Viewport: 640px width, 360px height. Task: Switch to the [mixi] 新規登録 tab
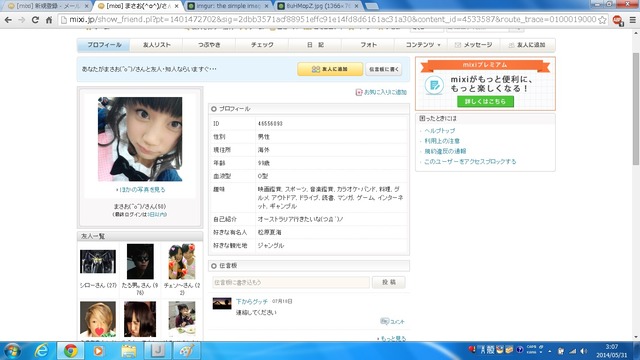(x=48, y=6)
